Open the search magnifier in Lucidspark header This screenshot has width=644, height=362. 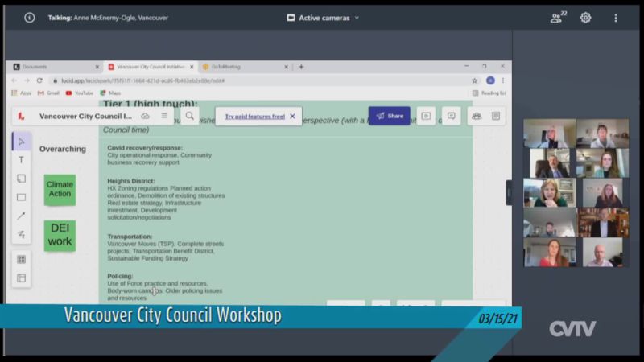pyautogui.click(x=189, y=116)
